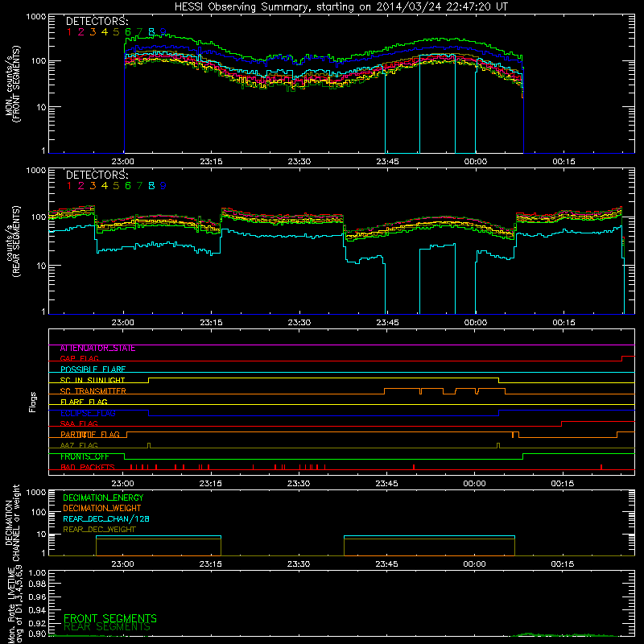Click the SC_TRANSMITTER flag label
Viewport: 644px width, 644px height.
click(93, 391)
